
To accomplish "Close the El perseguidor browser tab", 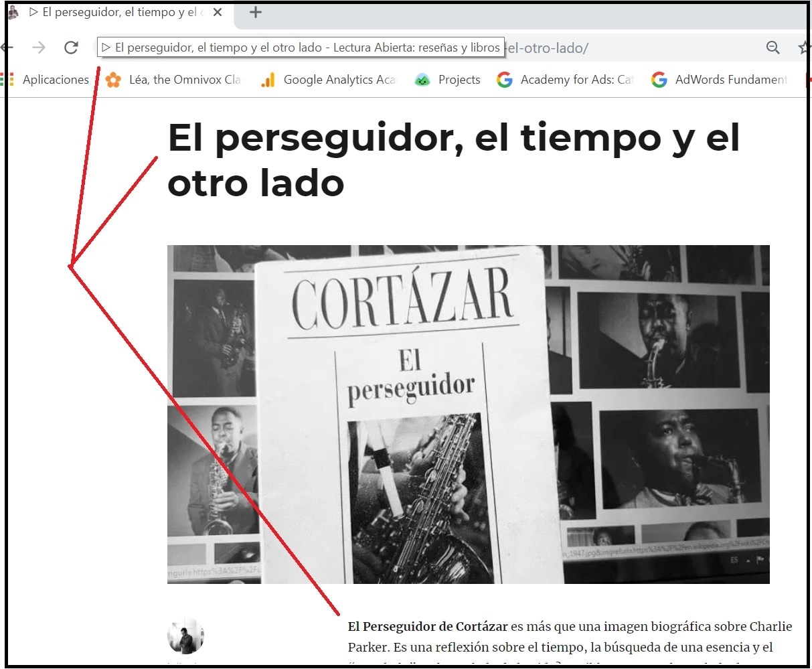I will pos(217,12).
